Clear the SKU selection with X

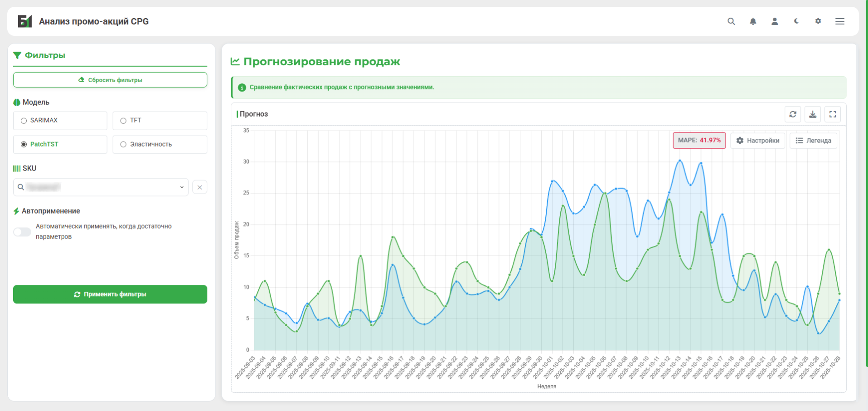click(x=200, y=187)
